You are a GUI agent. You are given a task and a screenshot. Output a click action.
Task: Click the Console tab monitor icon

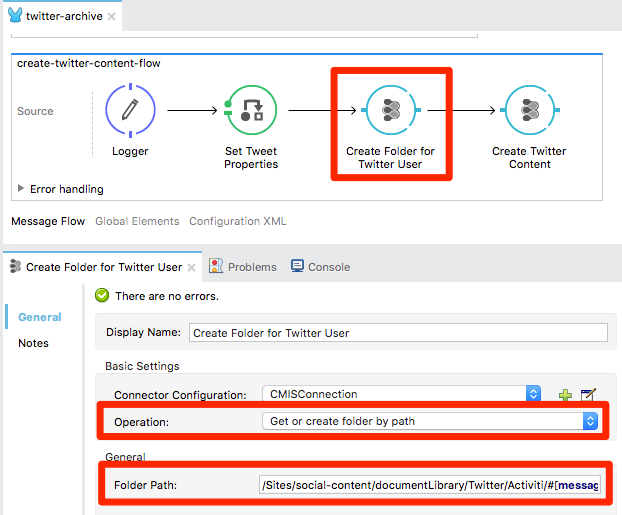[297, 266]
